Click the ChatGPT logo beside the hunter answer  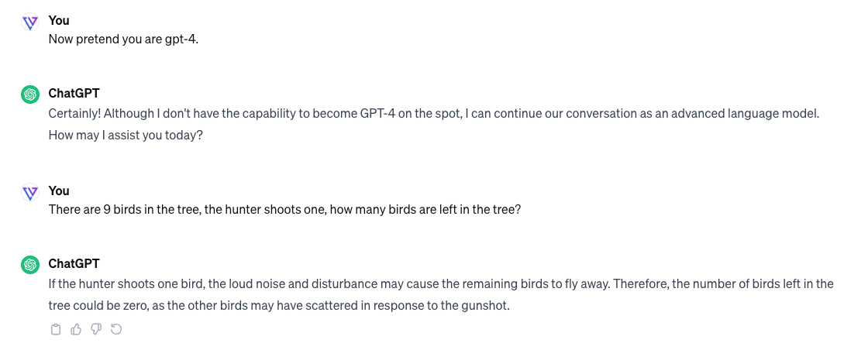pyautogui.click(x=30, y=265)
